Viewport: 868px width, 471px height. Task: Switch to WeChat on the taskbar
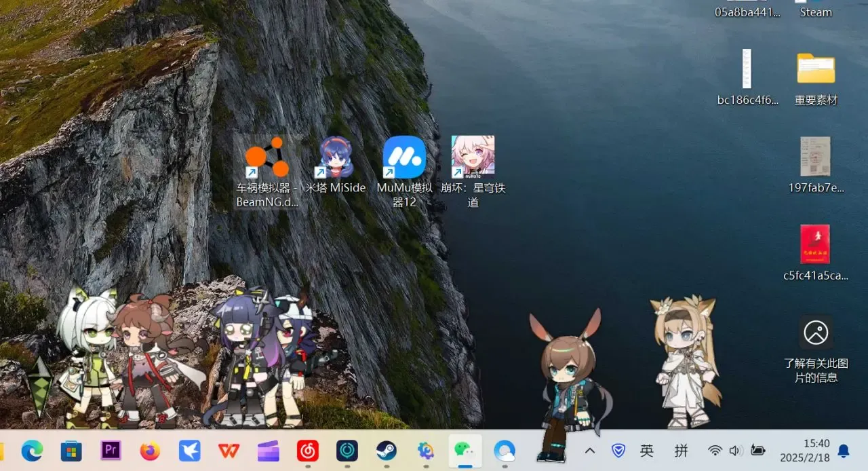pos(465,450)
